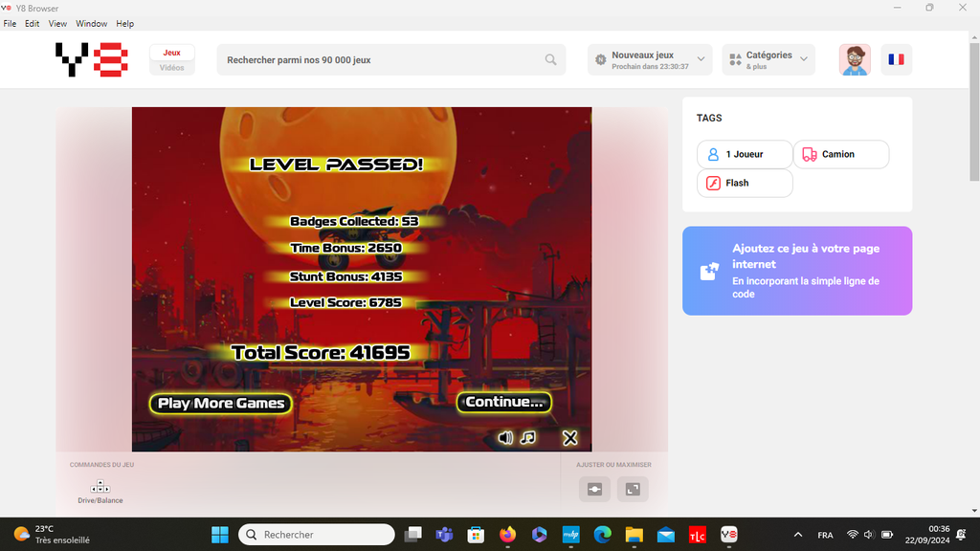Image resolution: width=980 pixels, height=551 pixels.
Task: Click the Flash tag icon
Action: [713, 183]
